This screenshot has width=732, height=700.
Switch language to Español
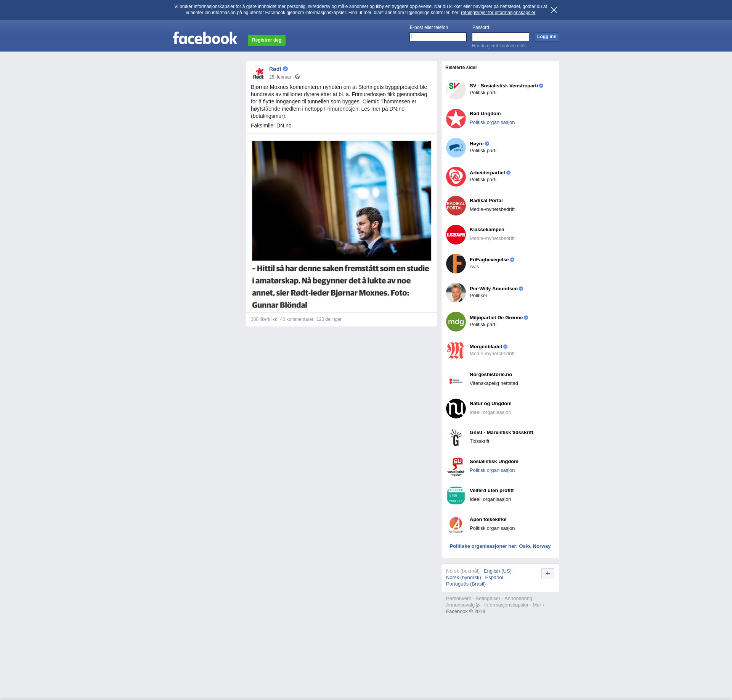[x=494, y=578]
